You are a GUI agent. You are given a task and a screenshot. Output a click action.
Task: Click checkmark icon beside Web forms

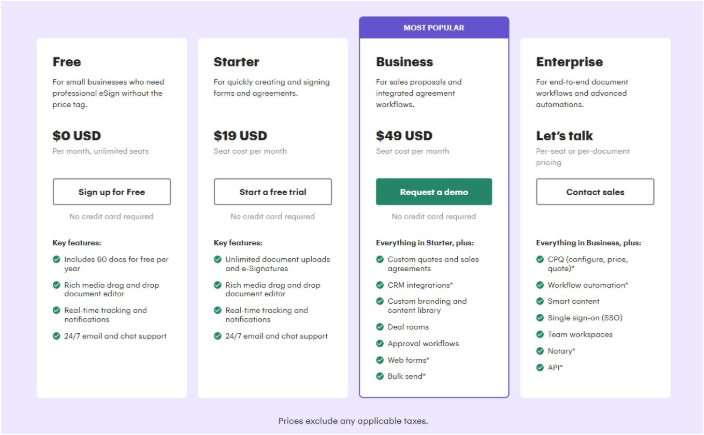(380, 359)
